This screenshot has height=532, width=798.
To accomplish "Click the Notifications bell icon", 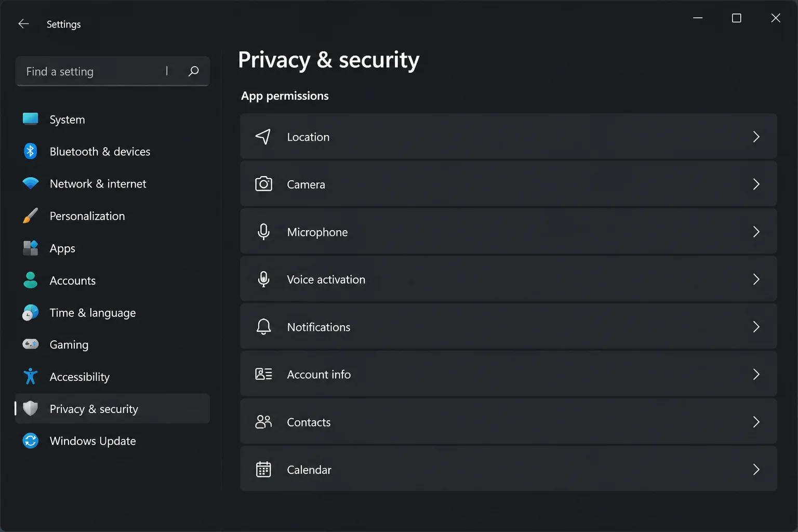I will [263, 327].
